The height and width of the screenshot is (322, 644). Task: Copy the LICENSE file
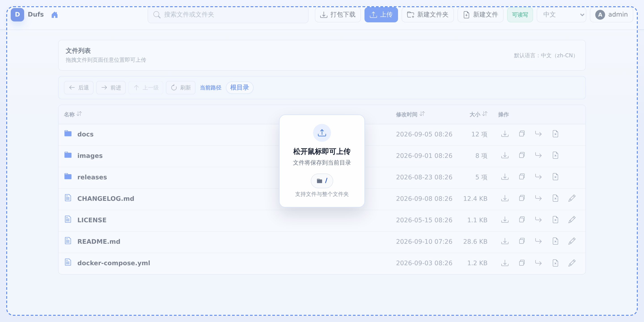(x=522, y=220)
